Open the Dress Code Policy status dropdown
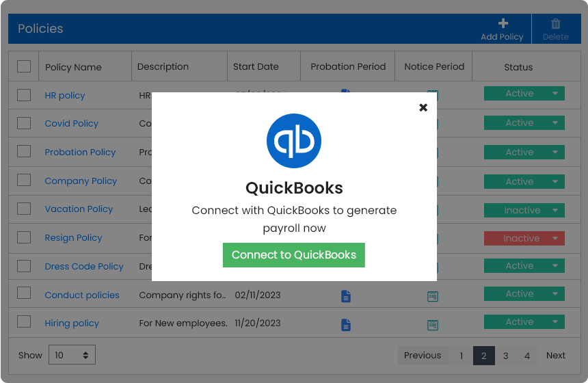The width and height of the screenshot is (588, 383). click(524, 265)
